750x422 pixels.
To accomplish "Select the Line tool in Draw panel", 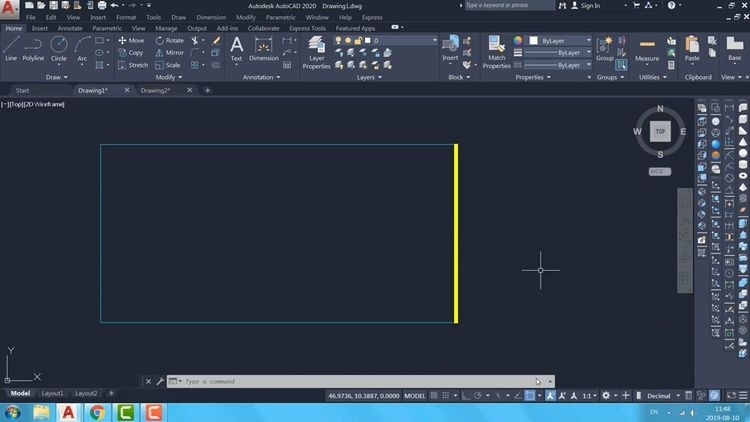I will [10, 48].
